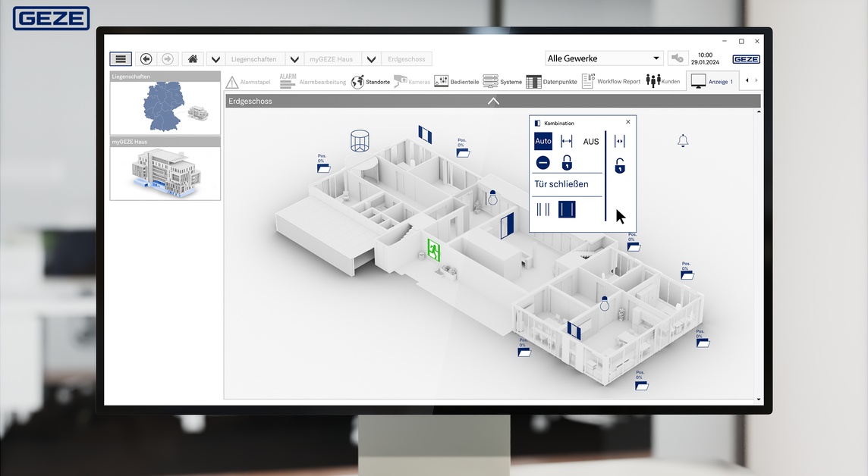Set the door mode to AUS
Viewport: 868px width, 476px height.
click(x=590, y=142)
